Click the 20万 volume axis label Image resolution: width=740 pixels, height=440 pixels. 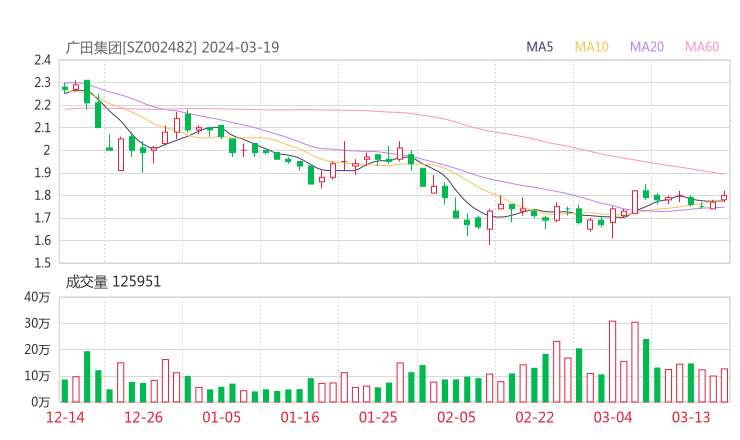point(37,350)
